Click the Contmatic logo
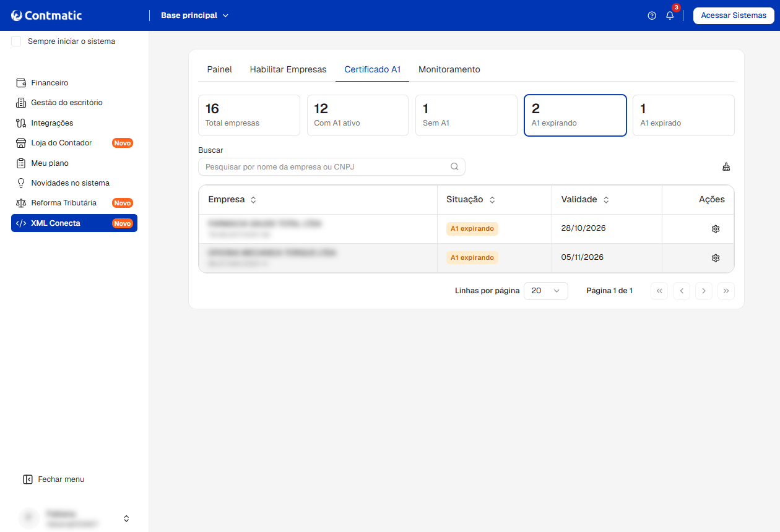 click(x=46, y=15)
